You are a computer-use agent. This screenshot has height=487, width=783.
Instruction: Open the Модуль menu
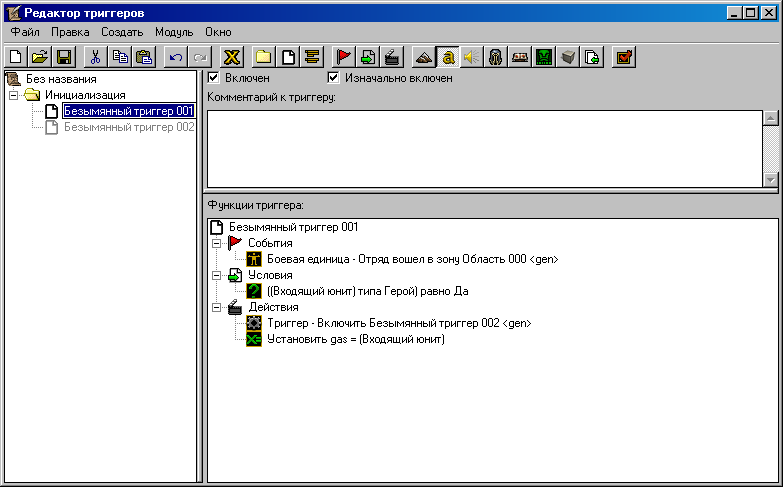point(174,32)
